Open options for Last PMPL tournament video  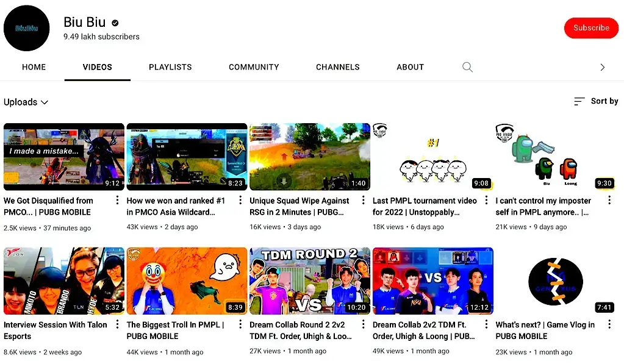click(486, 200)
